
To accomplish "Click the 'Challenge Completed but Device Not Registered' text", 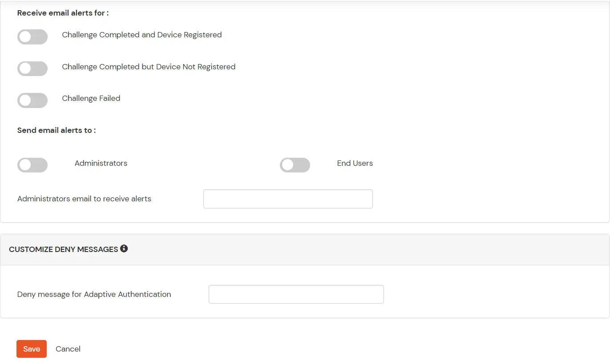I will 149,67.
